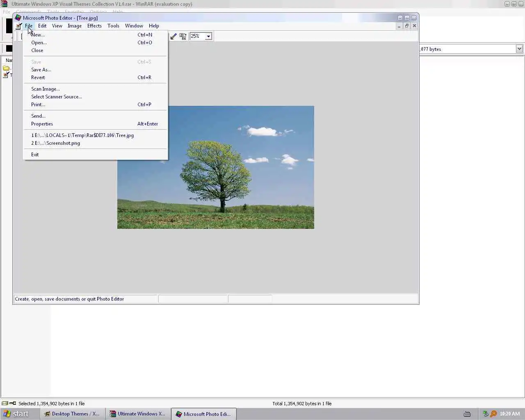
Task: Open recent file 1 Tree.jpg
Action: [95, 135]
